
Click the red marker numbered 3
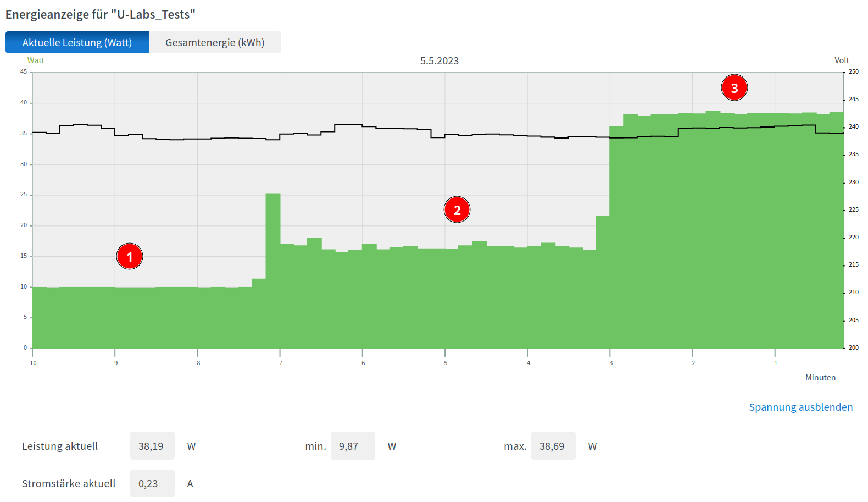click(735, 88)
